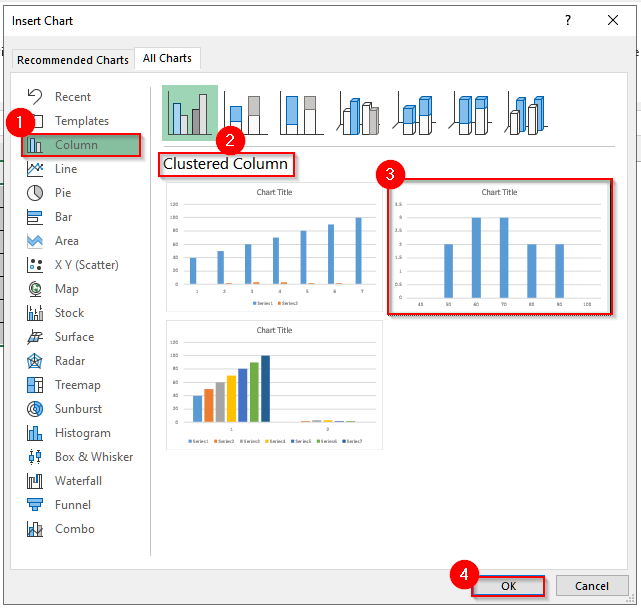641x610 pixels.
Task: Select the Histogram chart type
Action: tap(82, 433)
